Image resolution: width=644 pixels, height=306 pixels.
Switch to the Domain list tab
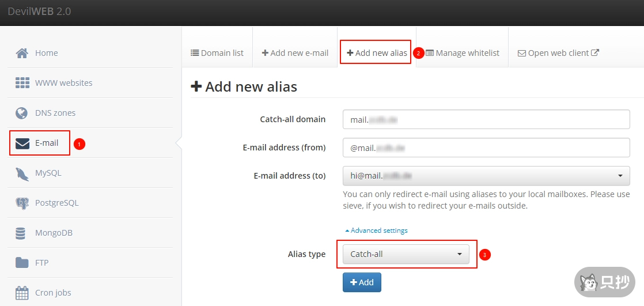pyautogui.click(x=217, y=53)
